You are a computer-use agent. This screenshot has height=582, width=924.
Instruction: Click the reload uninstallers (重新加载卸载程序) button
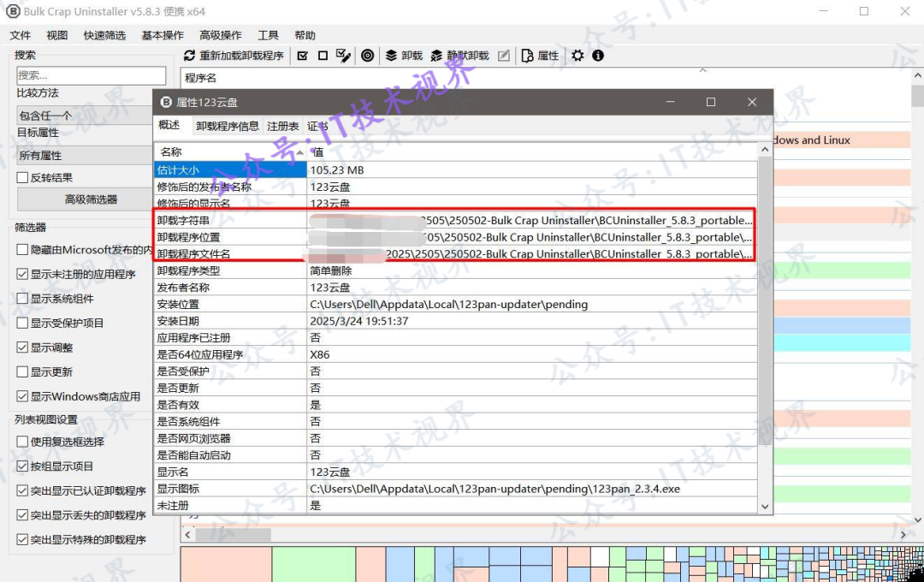pyautogui.click(x=234, y=56)
